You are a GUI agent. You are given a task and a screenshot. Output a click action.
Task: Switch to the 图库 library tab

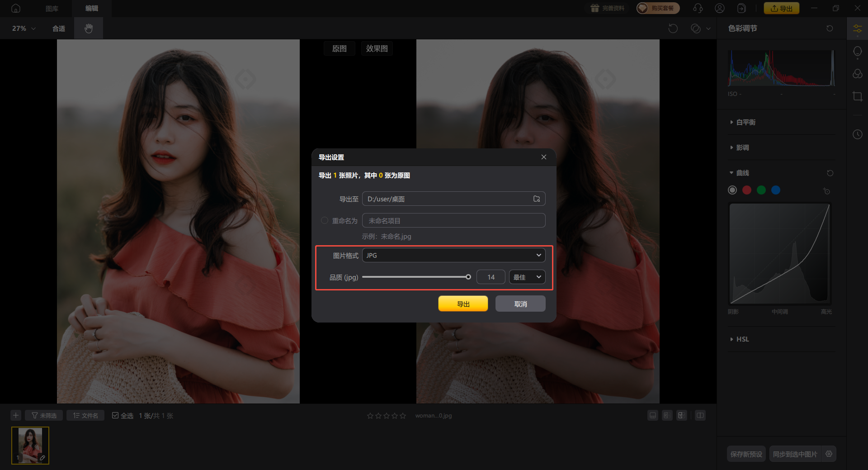[52, 8]
